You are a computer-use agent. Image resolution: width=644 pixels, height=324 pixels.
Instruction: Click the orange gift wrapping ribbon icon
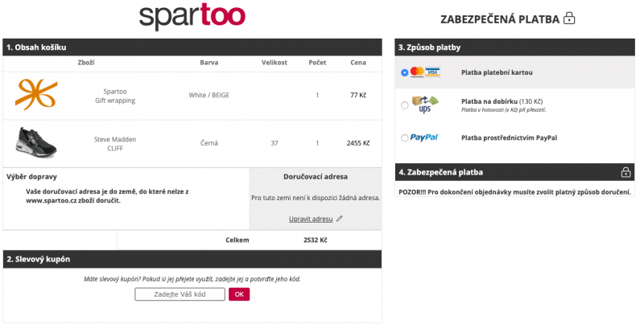coord(36,94)
